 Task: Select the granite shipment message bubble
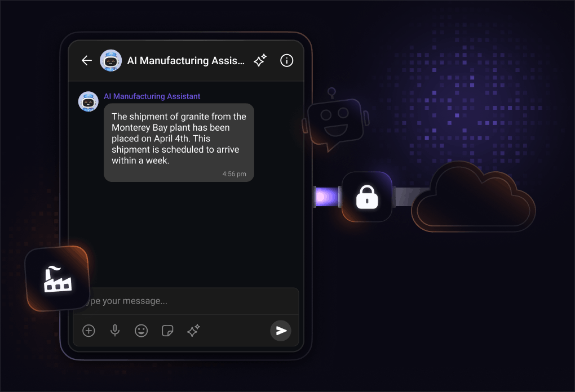click(x=179, y=142)
